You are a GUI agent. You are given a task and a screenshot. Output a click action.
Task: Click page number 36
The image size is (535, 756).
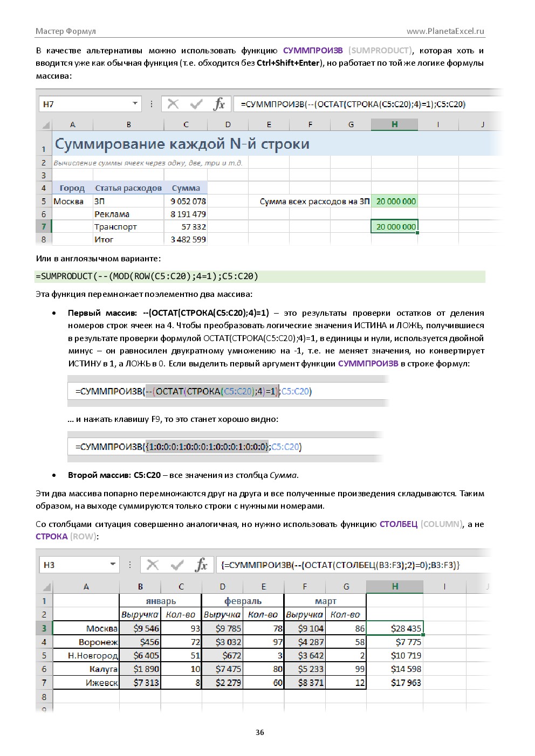pyautogui.click(x=260, y=732)
